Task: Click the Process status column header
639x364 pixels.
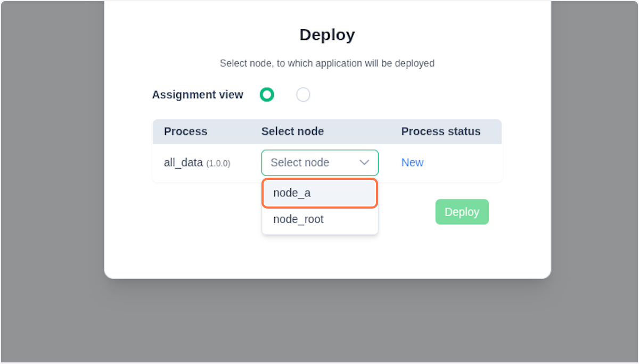Action: pos(440,131)
